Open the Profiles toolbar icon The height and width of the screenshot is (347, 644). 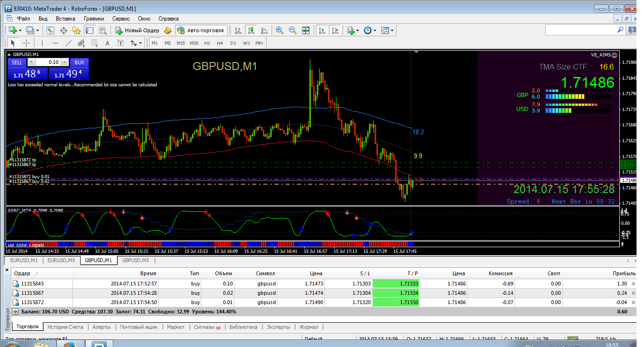[30, 30]
